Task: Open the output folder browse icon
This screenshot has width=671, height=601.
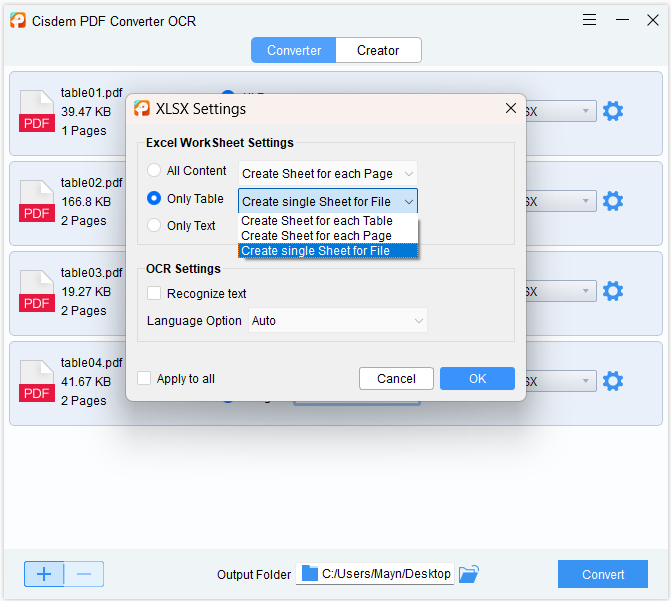Action: click(x=469, y=574)
